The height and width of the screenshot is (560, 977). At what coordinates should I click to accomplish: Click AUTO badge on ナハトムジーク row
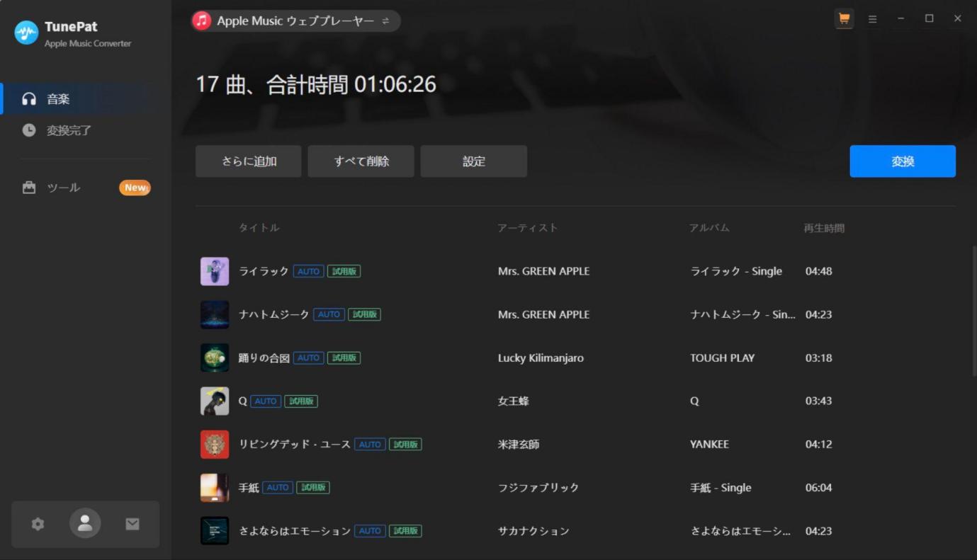329,314
